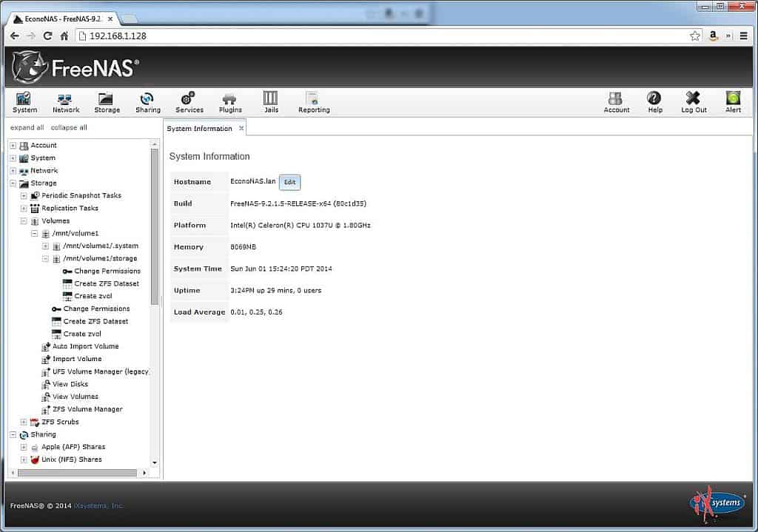Click the collapse all link
758x532 pixels.
point(69,127)
